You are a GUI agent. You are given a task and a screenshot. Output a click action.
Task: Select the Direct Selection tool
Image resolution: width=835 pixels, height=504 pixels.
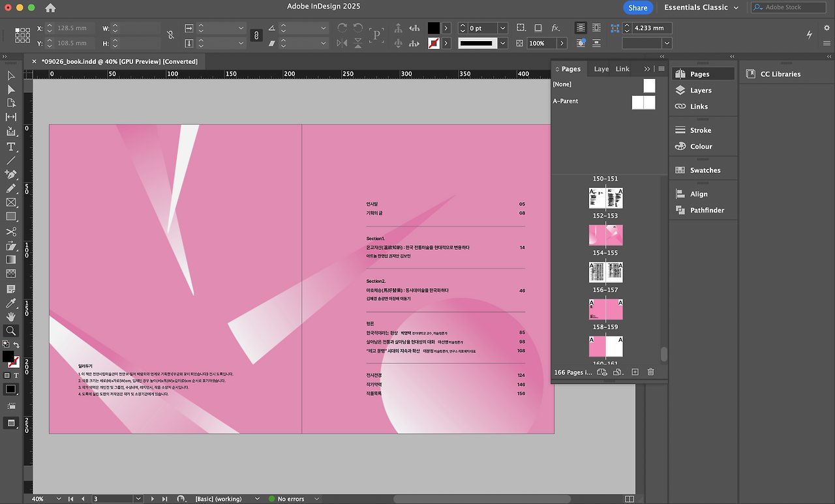[x=11, y=89]
